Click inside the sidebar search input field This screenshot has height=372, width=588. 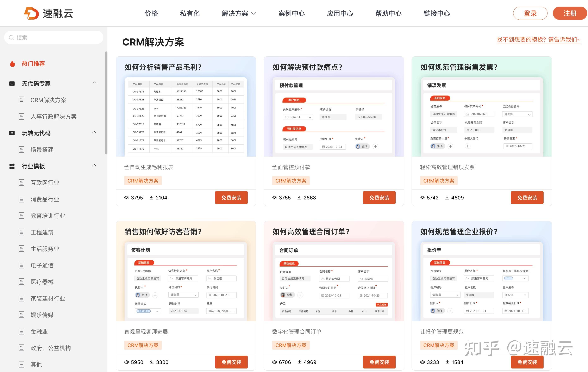[49, 37]
